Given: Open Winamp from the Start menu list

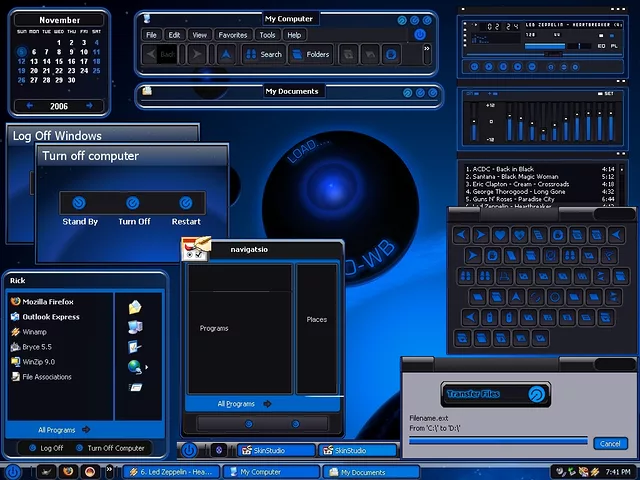Looking at the screenshot, I should click(34, 332).
